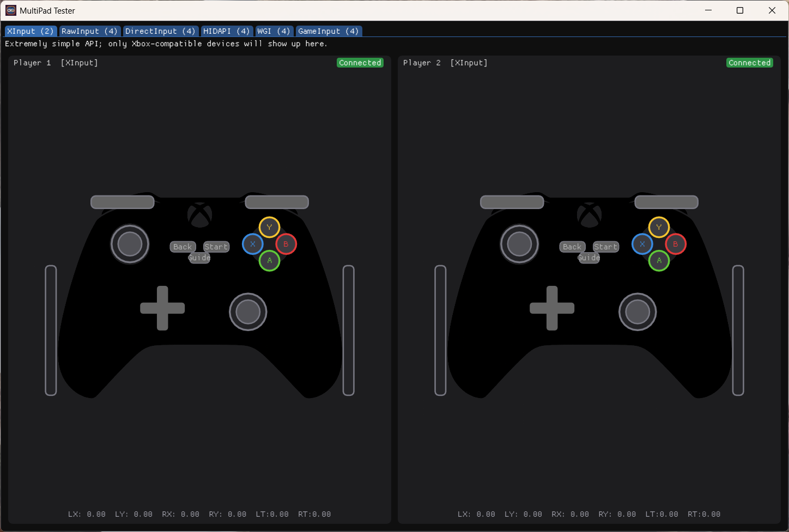Click Player 2 RT:0.00 readout
Viewport: 789px width, 532px height.
tap(704, 514)
